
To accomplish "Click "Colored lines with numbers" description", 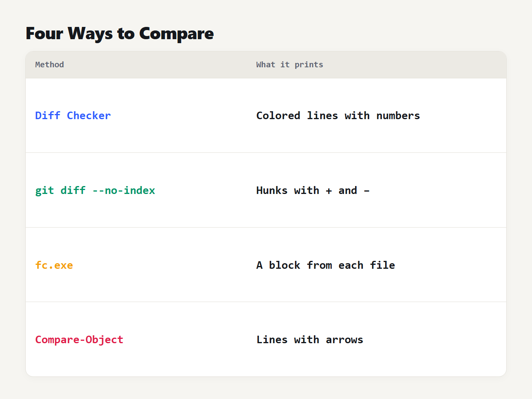I will [x=338, y=116].
